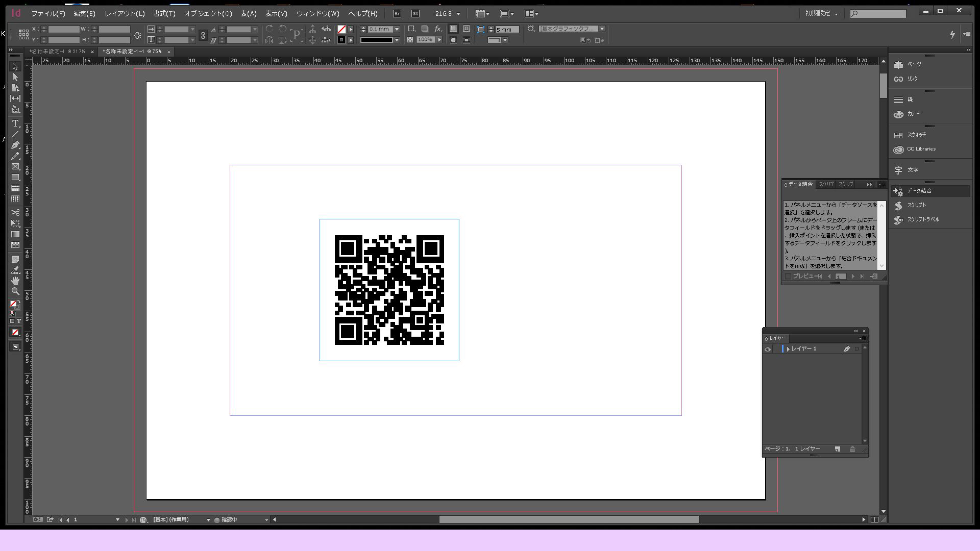The image size is (980, 551).
Task: Click the fill swatch in control bar
Action: point(342,29)
